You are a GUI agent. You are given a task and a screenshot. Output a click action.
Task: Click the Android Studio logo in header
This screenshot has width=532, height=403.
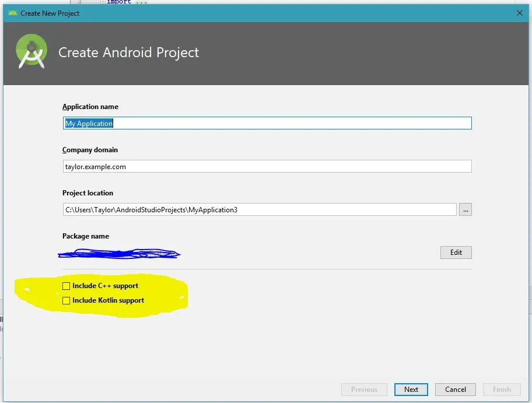click(x=32, y=51)
